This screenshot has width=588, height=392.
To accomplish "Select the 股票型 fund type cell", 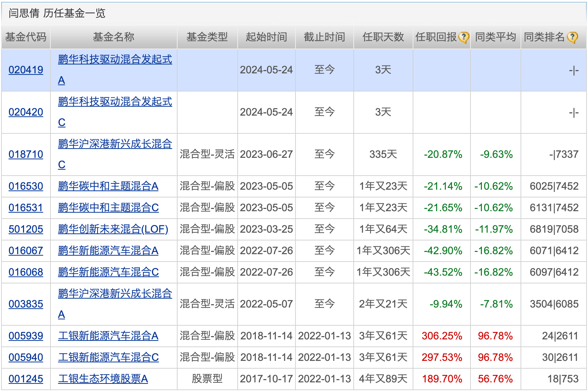I will click(207, 379).
